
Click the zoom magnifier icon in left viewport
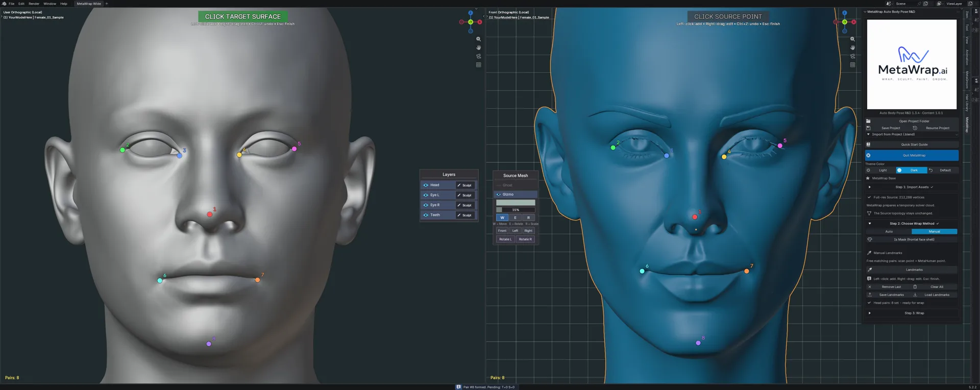[x=478, y=39]
